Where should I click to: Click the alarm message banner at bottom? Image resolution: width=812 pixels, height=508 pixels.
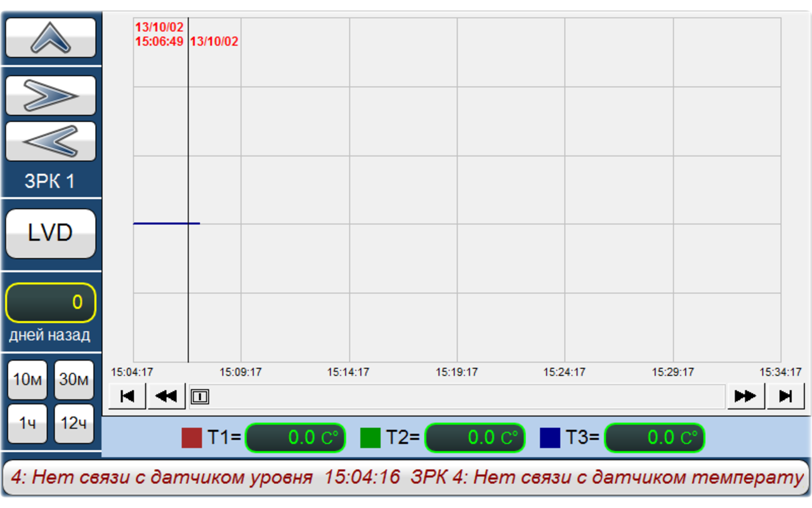[x=406, y=478]
